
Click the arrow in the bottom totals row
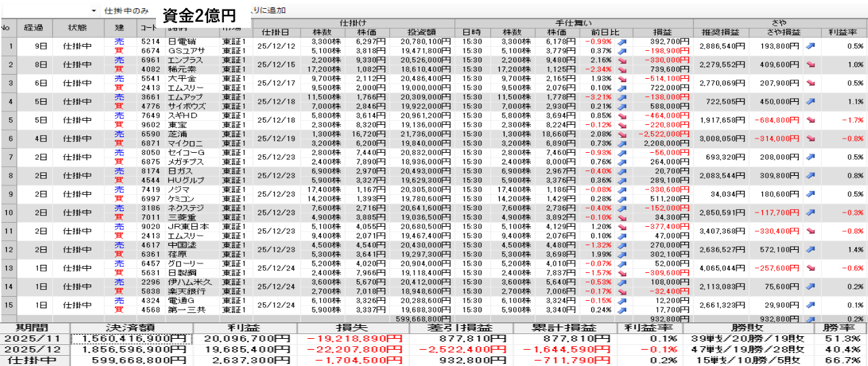[x=810, y=318]
